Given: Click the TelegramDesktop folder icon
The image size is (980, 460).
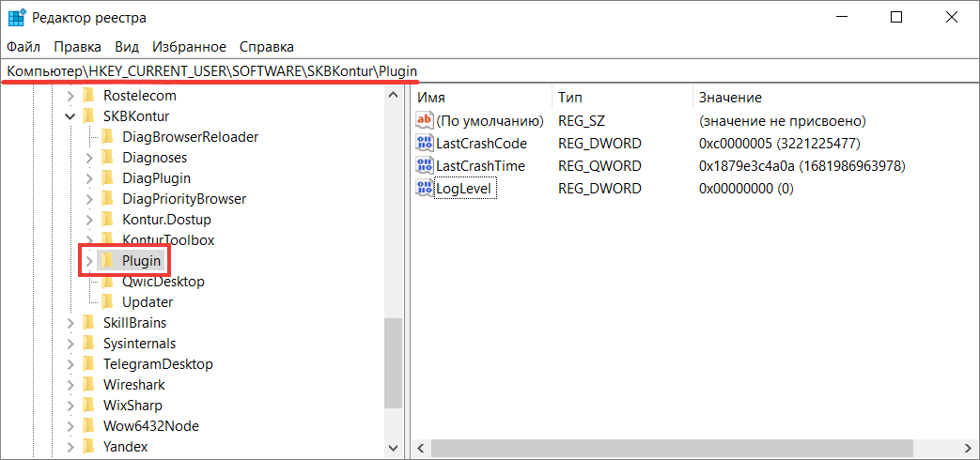Looking at the screenshot, I should [88, 363].
